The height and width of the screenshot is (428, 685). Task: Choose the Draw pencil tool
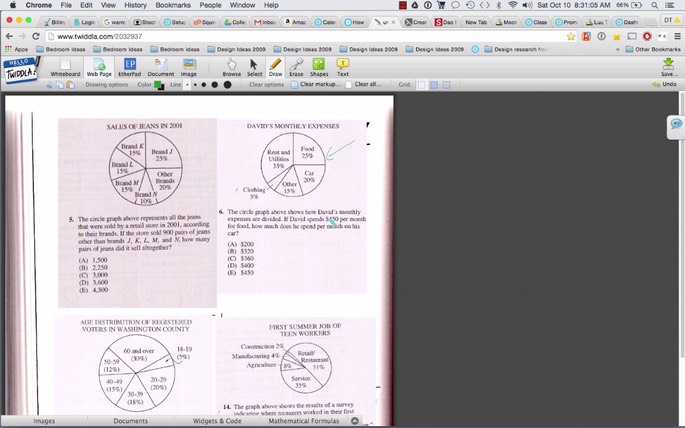tap(275, 68)
